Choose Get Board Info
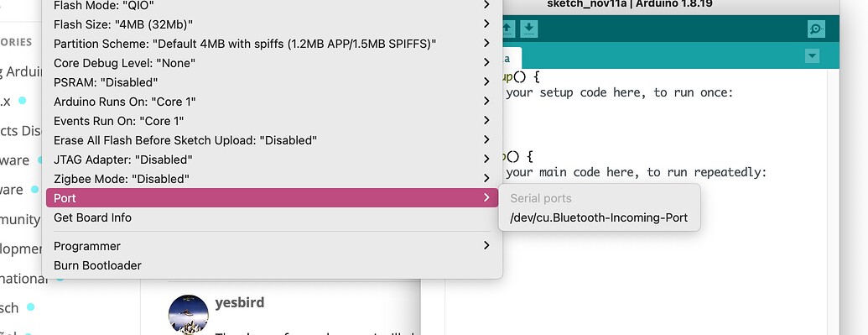 point(272,217)
